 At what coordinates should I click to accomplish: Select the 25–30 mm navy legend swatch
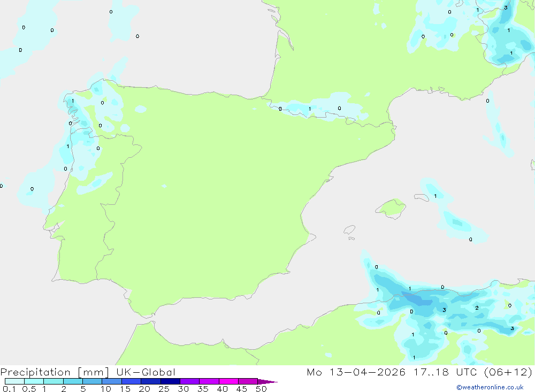[170, 381]
